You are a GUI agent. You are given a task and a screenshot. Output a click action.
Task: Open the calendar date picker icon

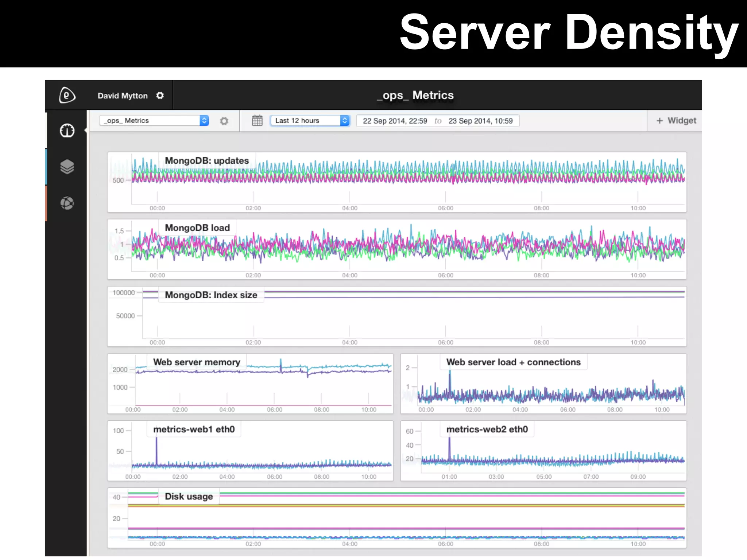(x=257, y=120)
